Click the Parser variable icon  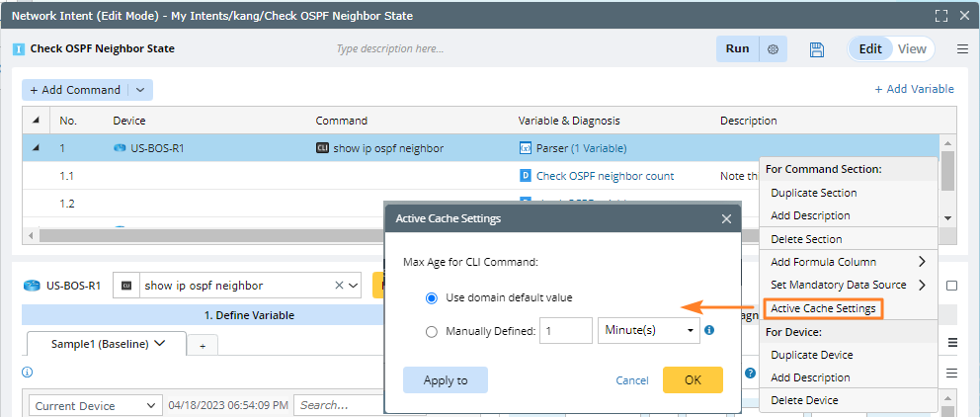point(526,148)
